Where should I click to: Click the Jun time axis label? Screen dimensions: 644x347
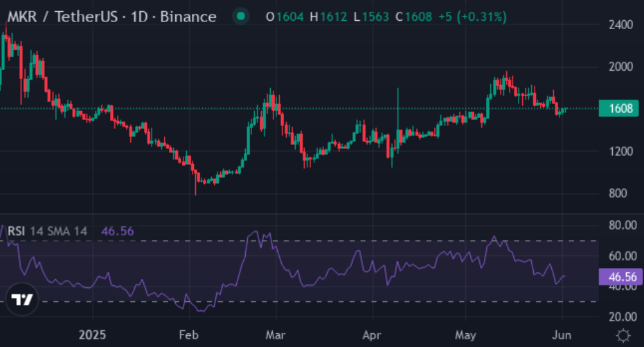562,335
